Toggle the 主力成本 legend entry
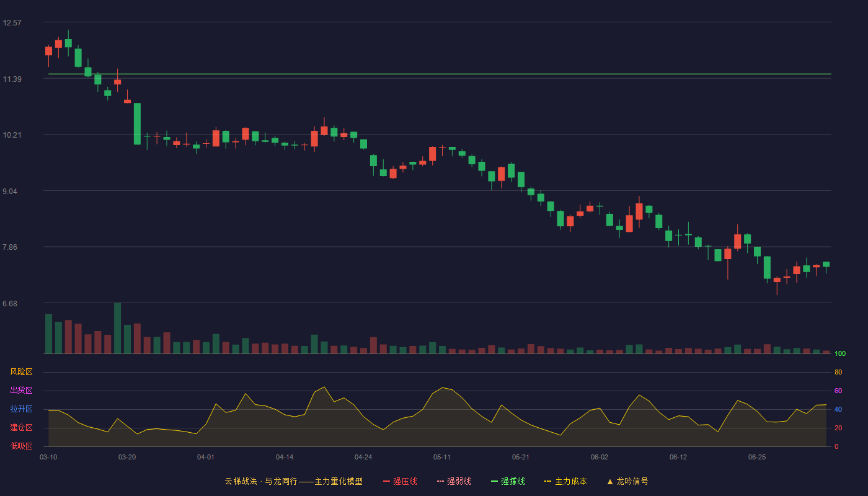This screenshot has height=496, width=868. tap(565, 481)
